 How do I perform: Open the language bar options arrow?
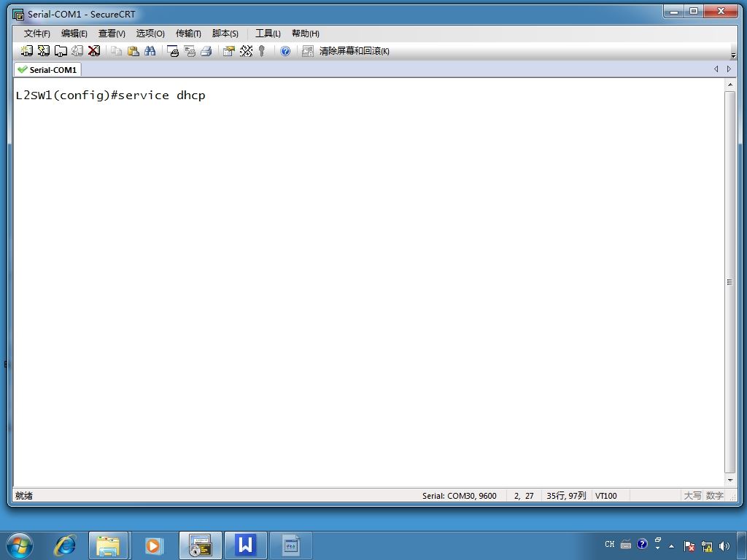coord(658,548)
